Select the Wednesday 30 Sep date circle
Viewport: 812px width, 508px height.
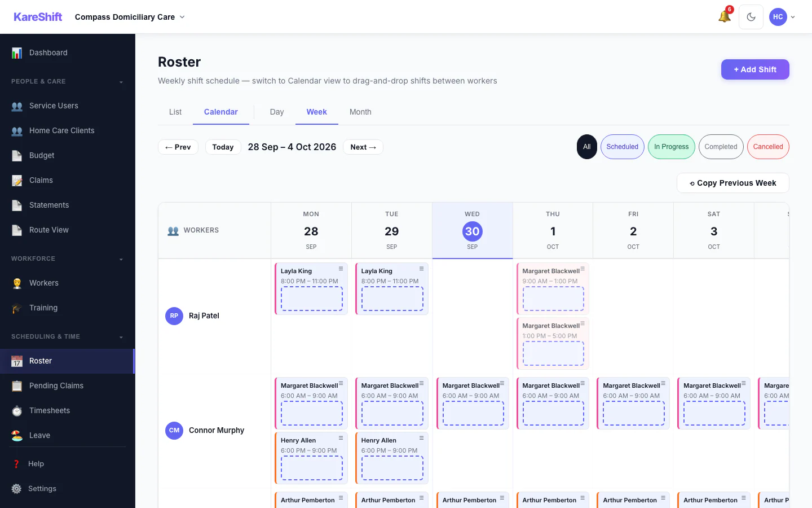tap(473, 231)
